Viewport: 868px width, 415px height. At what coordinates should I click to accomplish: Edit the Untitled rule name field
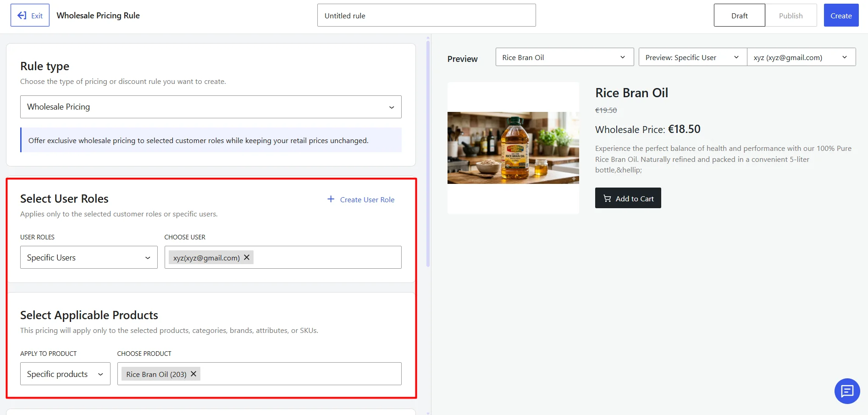tap(426, 15)
